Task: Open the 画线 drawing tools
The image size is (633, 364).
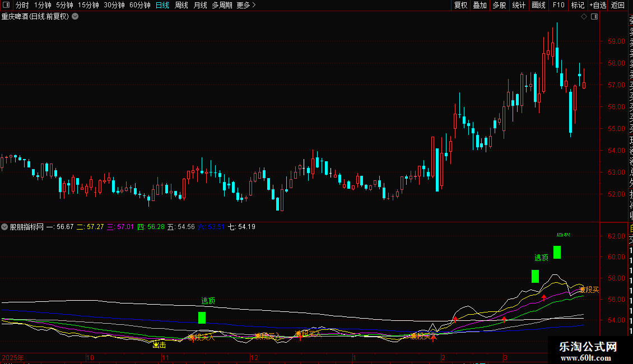Action: click(x=538, y=6)
